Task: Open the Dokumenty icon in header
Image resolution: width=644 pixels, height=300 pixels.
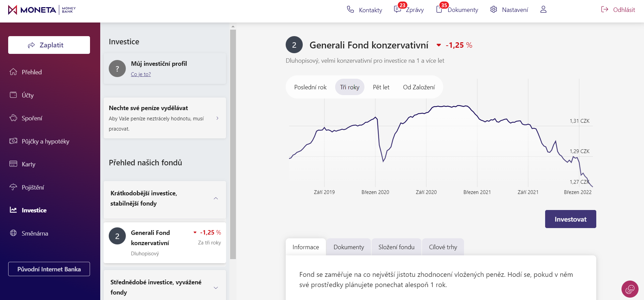Action: [439, 9]
